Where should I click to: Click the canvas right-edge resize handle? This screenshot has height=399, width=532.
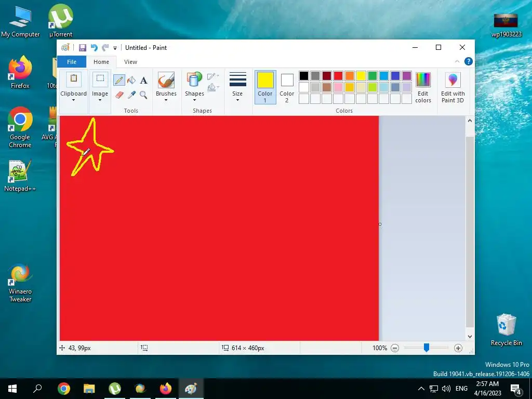(380, 224)
